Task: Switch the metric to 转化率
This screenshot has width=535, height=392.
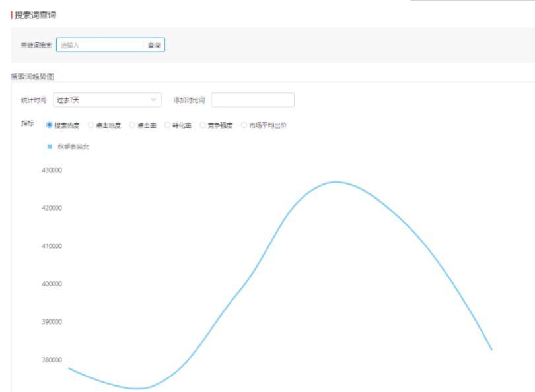Action: coord(168,125)
